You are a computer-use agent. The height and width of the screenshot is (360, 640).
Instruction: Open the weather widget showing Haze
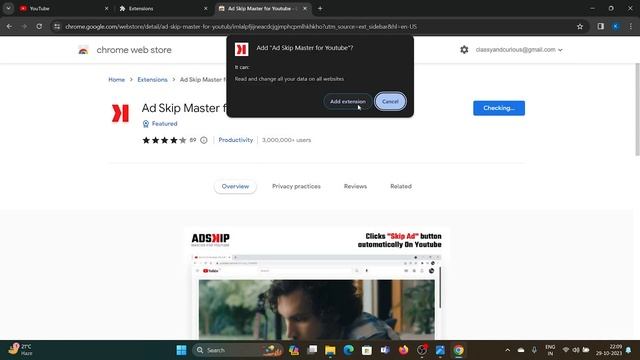[x=20, y=350]
